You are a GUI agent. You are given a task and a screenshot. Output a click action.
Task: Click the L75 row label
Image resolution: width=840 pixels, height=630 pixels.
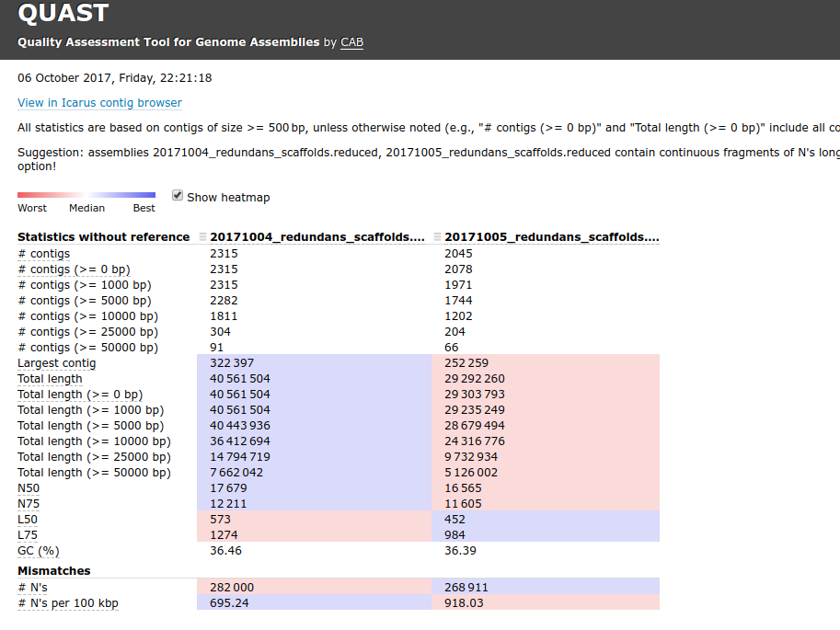click(29, 535)
